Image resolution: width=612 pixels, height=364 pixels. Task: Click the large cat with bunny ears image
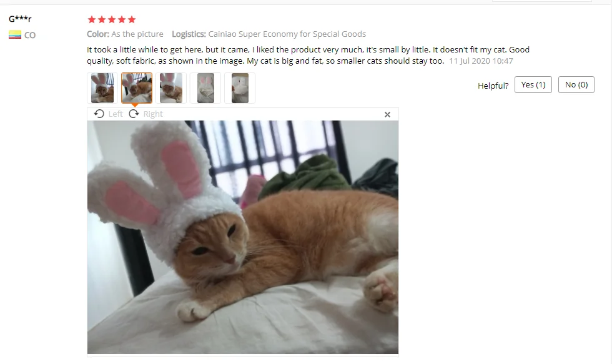click(243, 237)
